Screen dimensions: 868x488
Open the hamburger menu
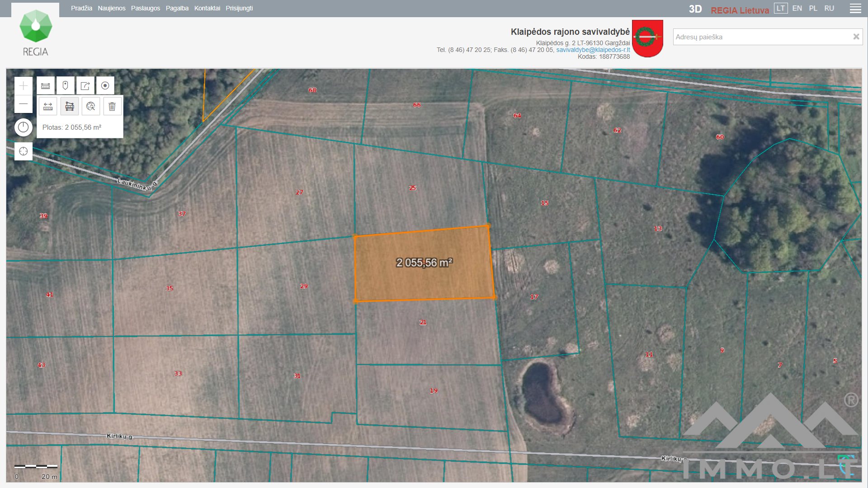click(855, 9)
